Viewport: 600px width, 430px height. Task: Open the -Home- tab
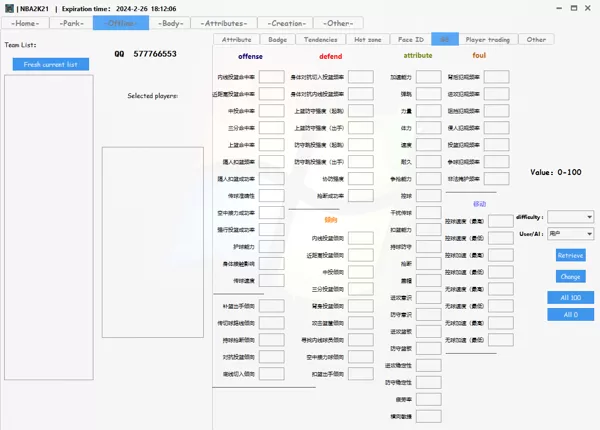tap(25, 23)
